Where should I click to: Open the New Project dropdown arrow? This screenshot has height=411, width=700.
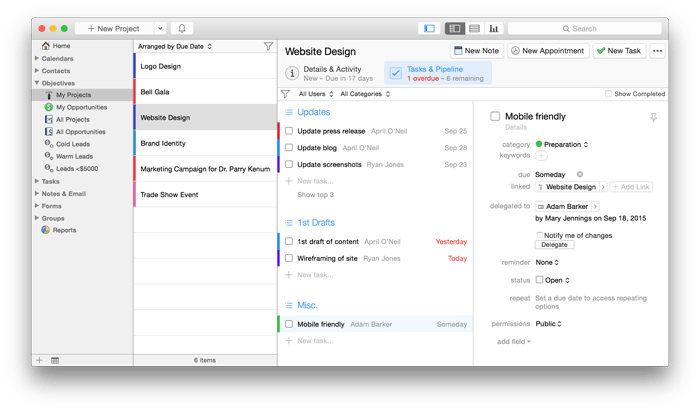(x=160, y=29)
